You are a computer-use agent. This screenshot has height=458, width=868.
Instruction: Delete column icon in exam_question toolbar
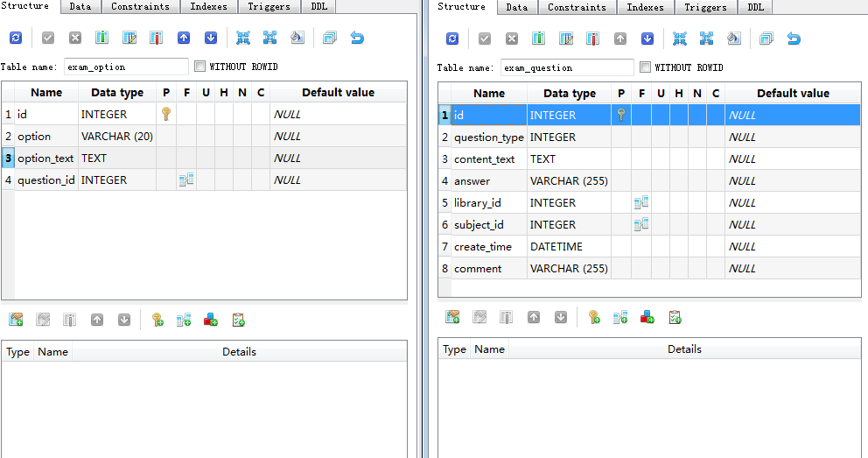click(x=593, y=39)
